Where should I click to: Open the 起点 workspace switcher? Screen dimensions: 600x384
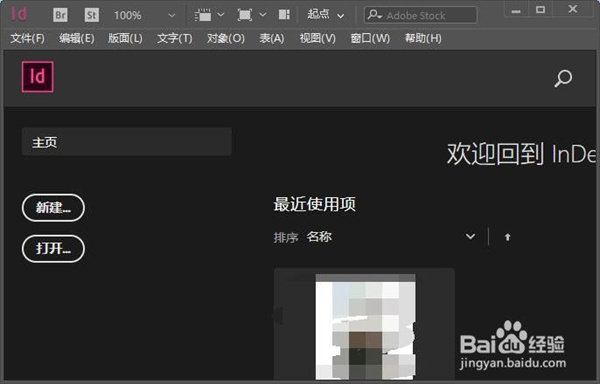click(x=326, y=15)
